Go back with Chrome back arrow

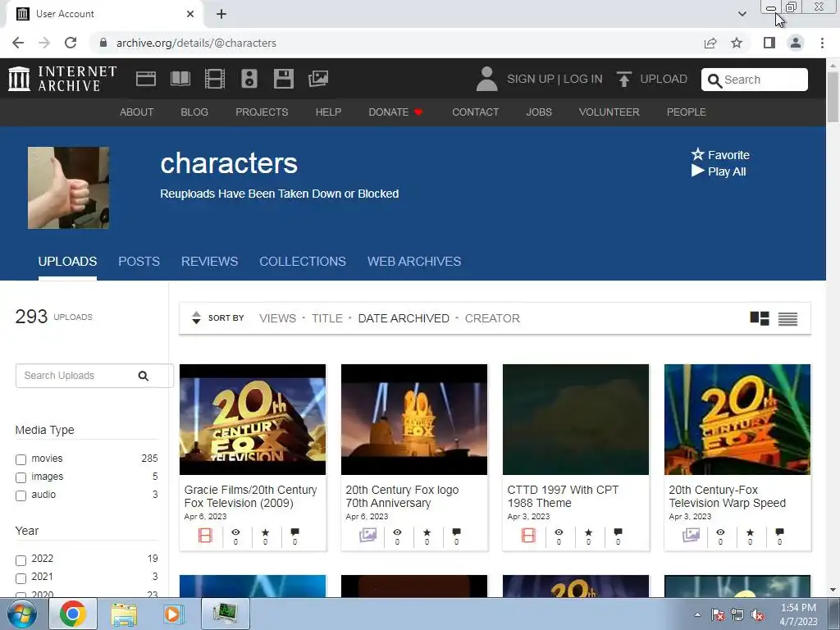click(18, 43)
